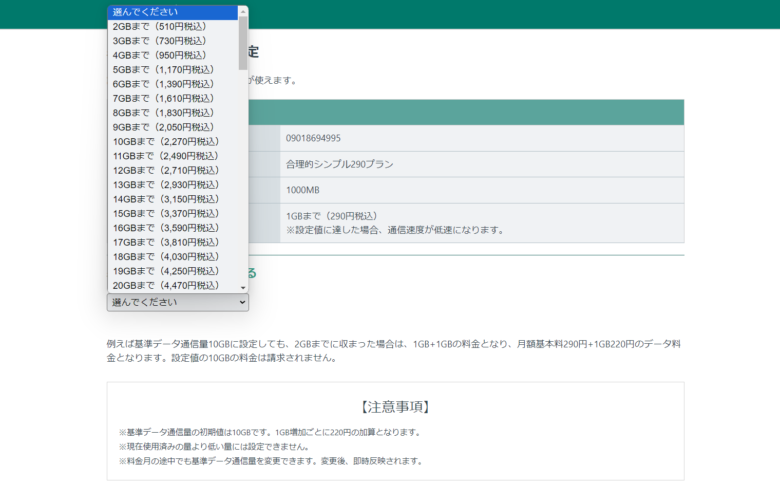Pick 7GBまで (1,610円税込) in list
This screenshot has height=482, width=780.
pyautogui.click(x=172, y=98)
